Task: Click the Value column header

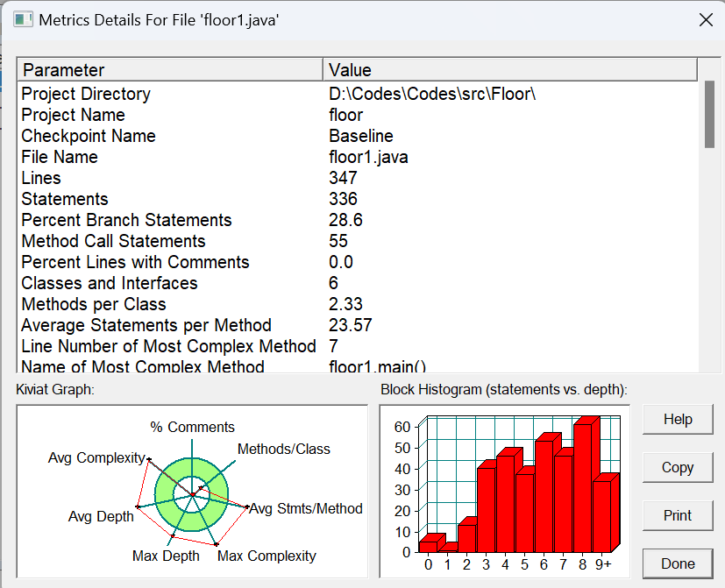Action: point(510,70)
